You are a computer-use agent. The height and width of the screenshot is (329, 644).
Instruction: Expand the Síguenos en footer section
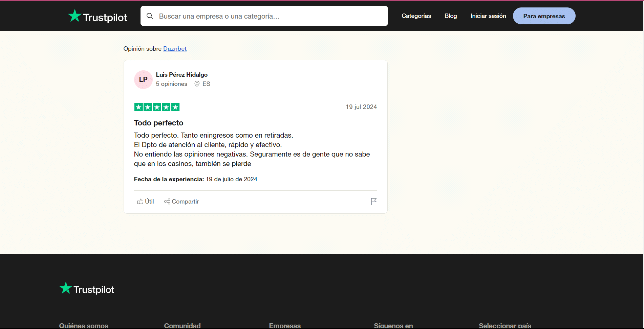coord(393,325)
